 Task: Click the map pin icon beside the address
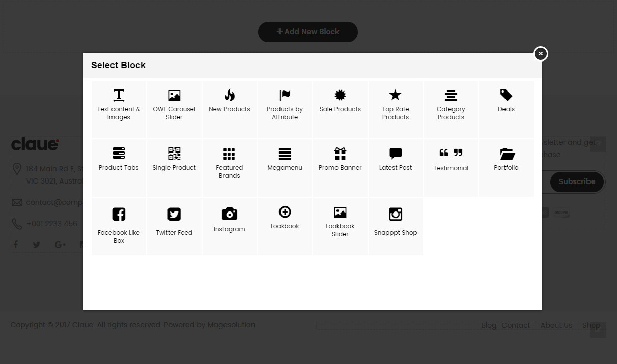[17, 169]
